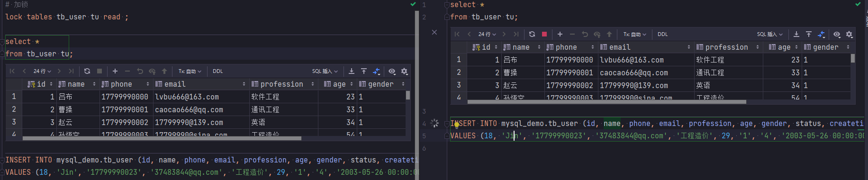Click compare data icon in left grid toolbar
The height and width of the screenshot is (180, 868).
[x=376, y=71]
